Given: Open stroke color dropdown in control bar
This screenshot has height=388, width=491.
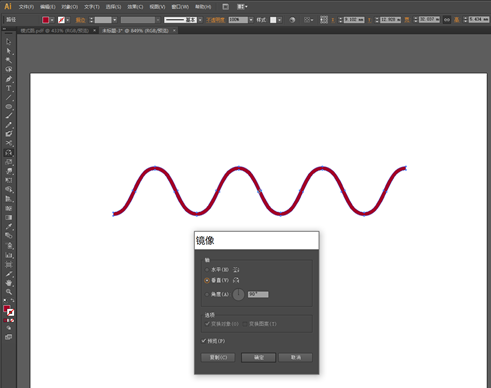Looking at the screenshot, I should click(x=68, y=20).
